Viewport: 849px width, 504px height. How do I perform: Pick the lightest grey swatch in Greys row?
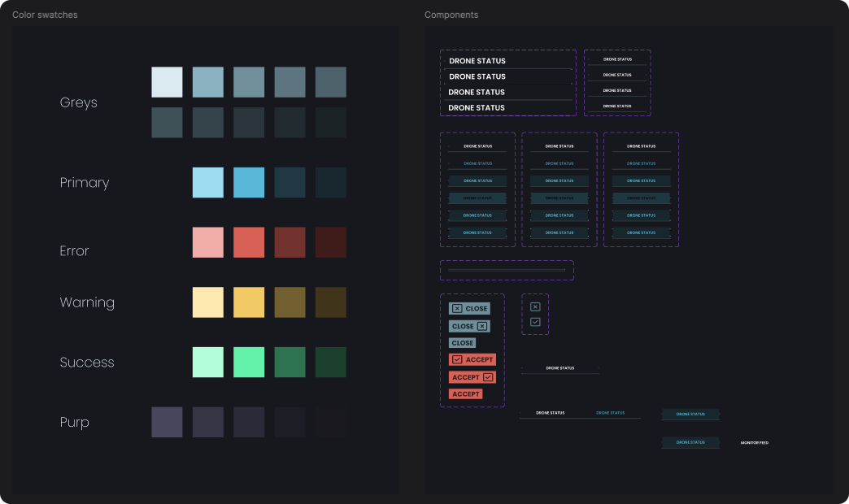(x=167, y=82)
